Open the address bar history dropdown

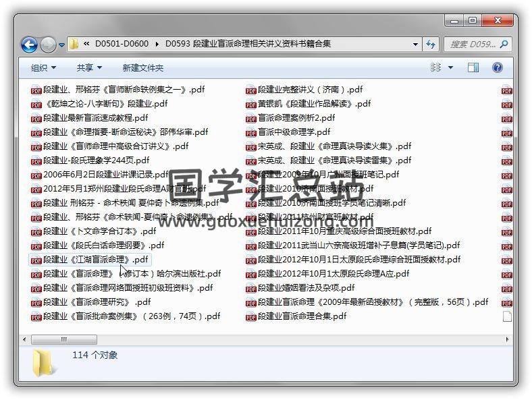coord(415,44)
